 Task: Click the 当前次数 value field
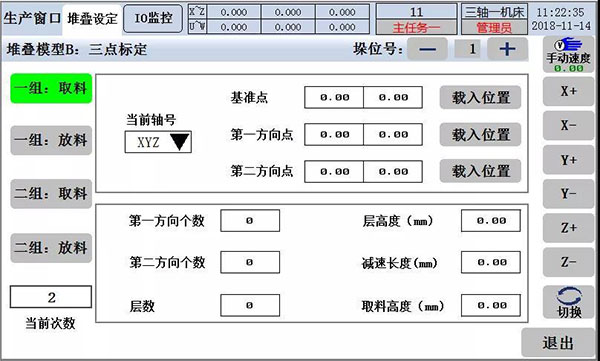coord(51,297)
